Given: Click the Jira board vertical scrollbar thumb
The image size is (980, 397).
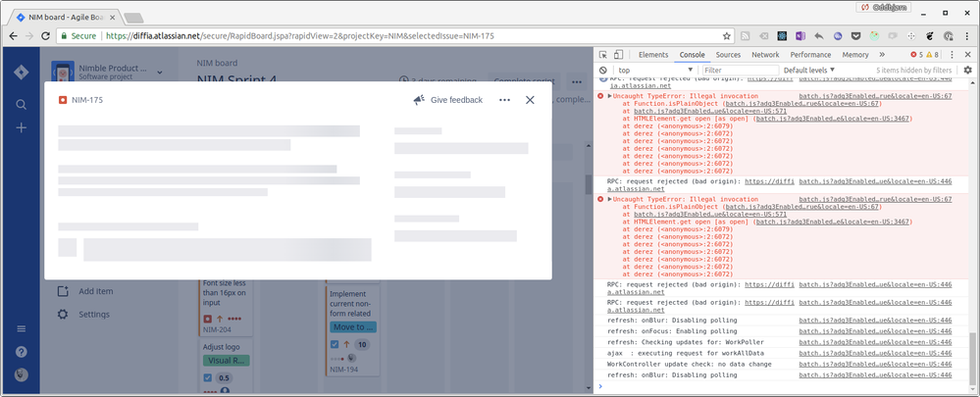Looking at the screenshot, I should click(589, 184).
